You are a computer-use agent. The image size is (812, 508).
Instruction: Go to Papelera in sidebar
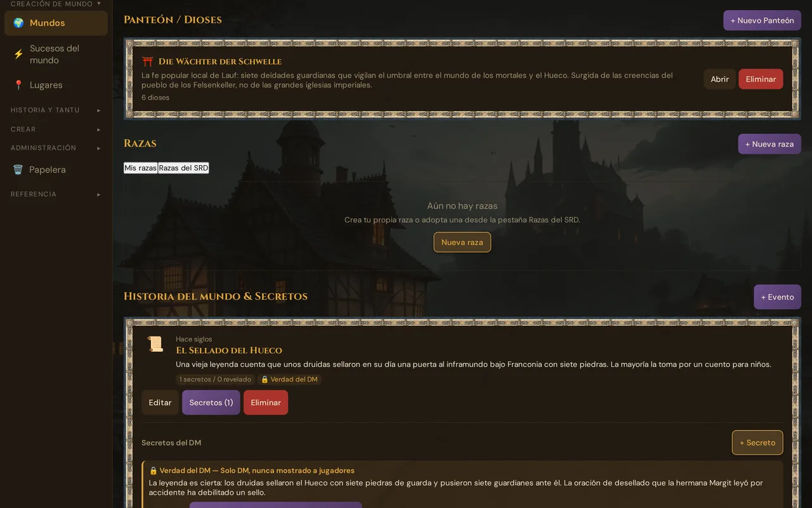click(x=56, y=170)
